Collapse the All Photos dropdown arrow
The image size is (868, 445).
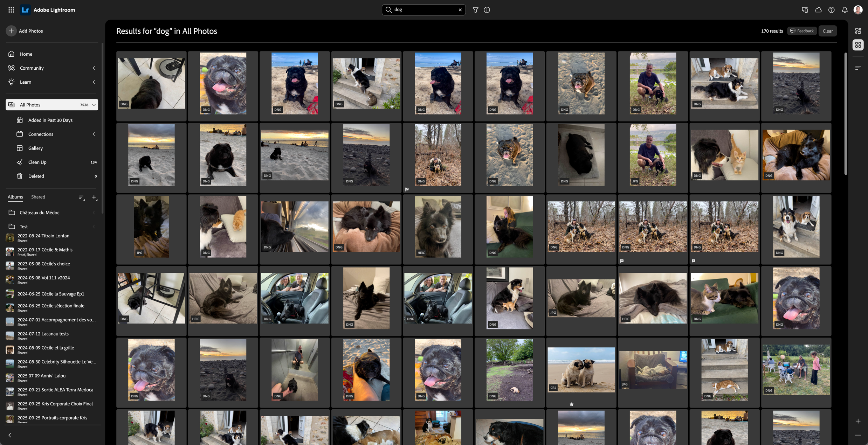[94, 105]
